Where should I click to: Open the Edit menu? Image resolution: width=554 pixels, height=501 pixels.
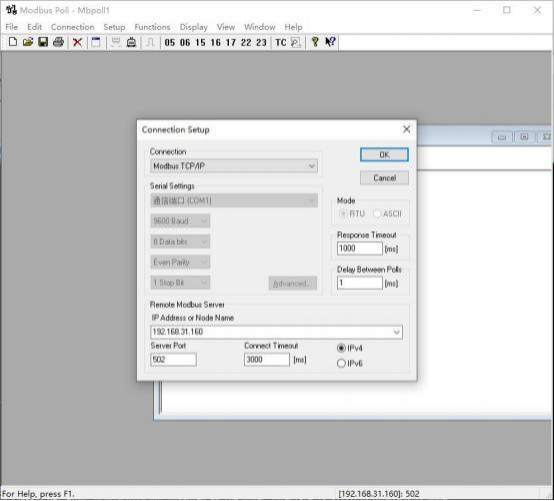[x=34, y=27]
